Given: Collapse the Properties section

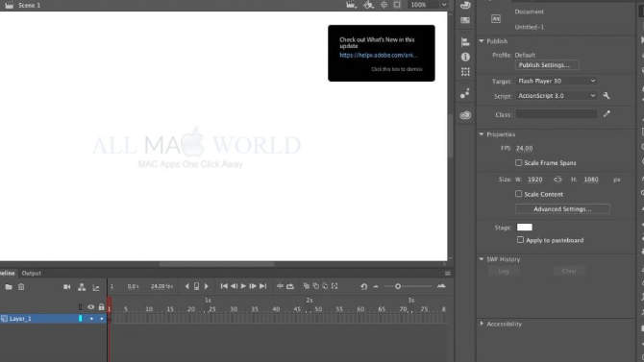Looking at the screenshot, I should 482,134.
